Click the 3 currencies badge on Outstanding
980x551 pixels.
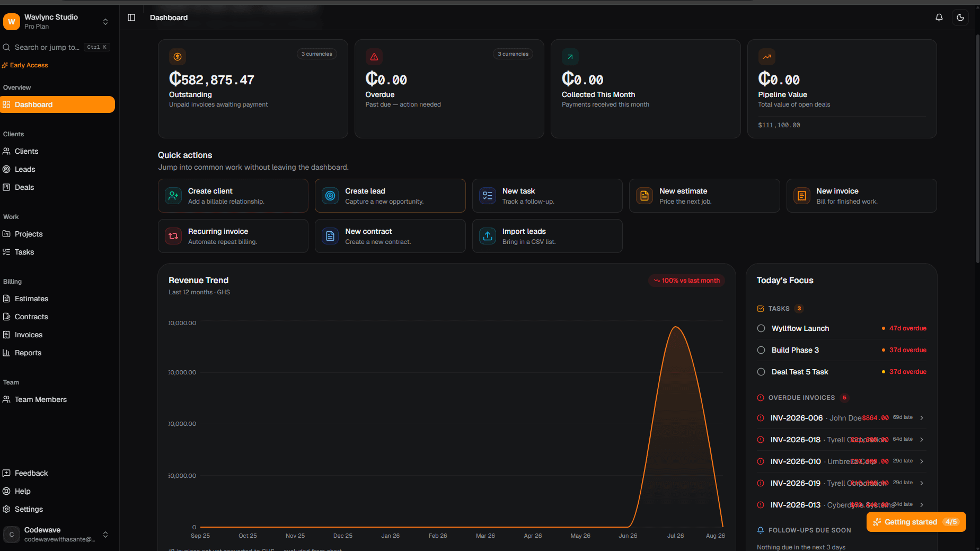317,54
